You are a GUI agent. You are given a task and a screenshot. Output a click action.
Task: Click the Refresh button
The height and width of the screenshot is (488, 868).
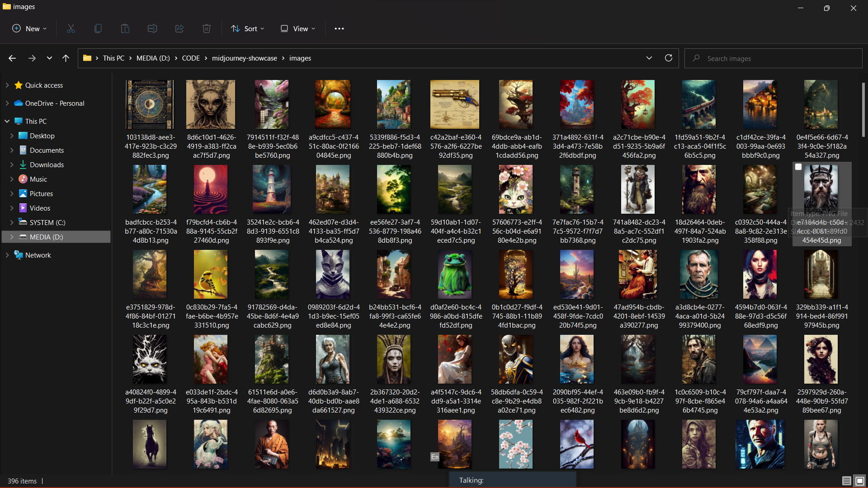[x=669, y=58]
